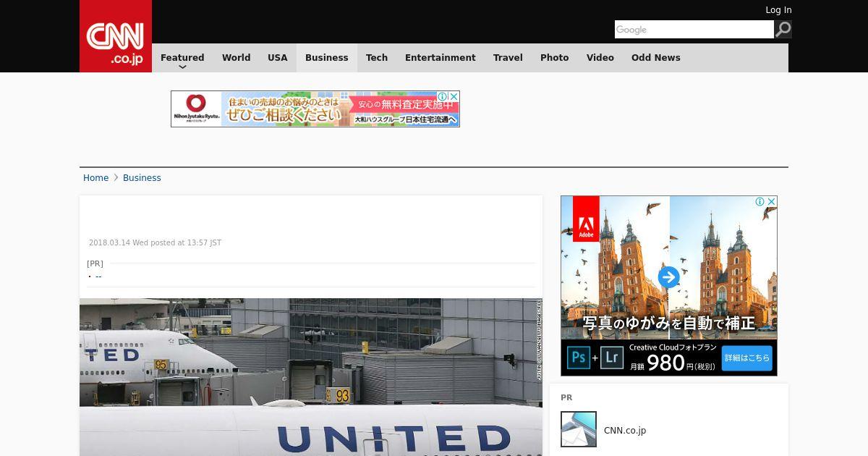Viewport: 868px width, 456px height.
Task: Click the Home breadcrumb link
Action: tap(95, 178)
